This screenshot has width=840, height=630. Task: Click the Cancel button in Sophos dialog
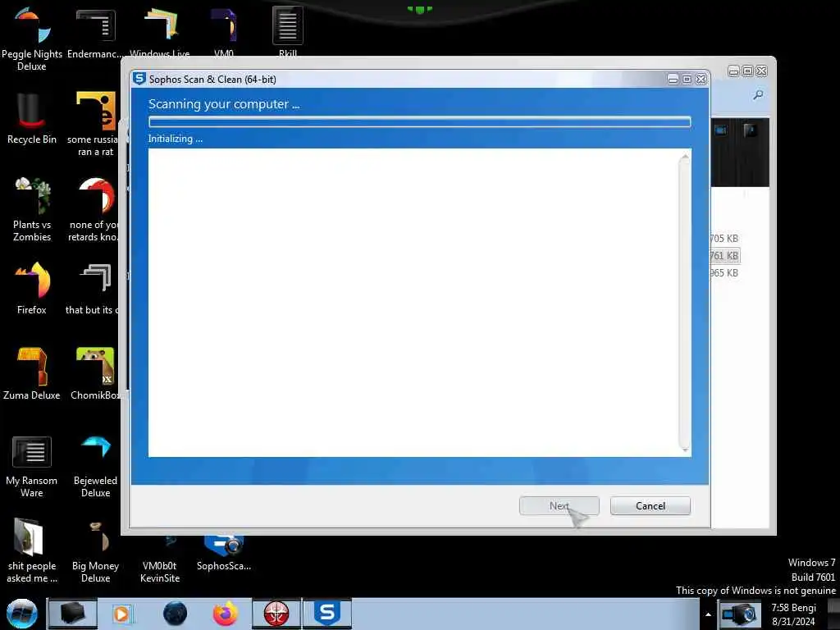(650, 505)
